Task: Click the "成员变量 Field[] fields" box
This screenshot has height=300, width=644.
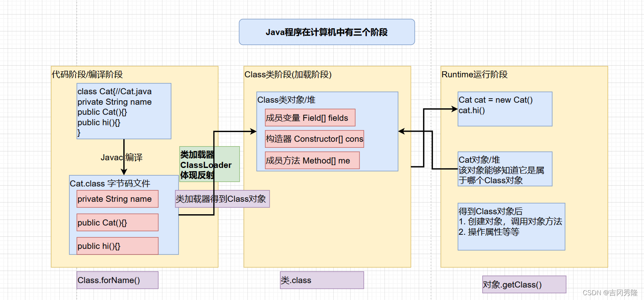Action: (x=310, y=118)
